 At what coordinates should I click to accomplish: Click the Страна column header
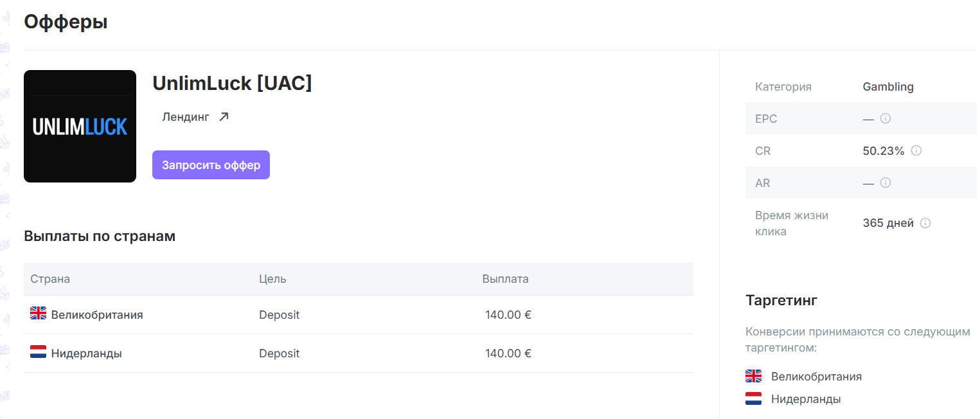50,279
